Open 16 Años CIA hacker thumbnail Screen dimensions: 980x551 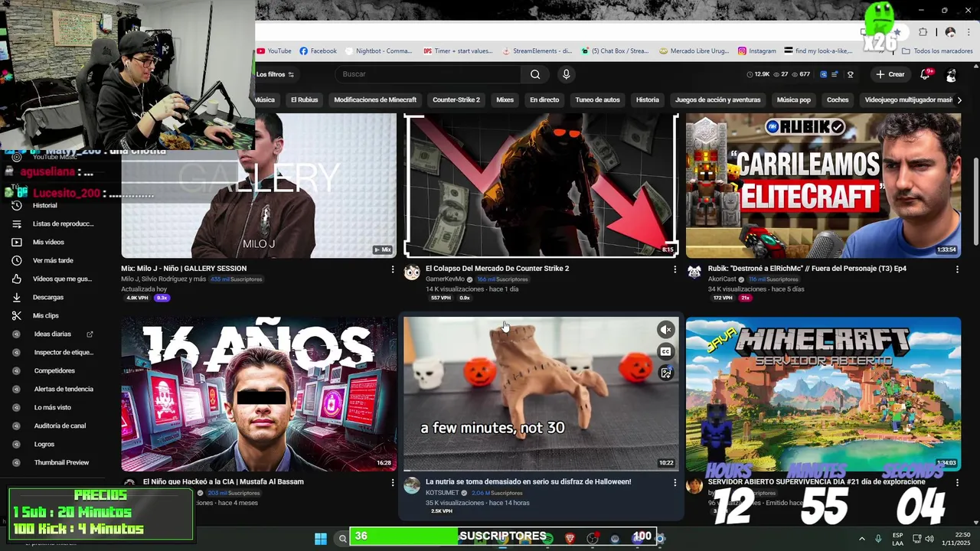259,394
